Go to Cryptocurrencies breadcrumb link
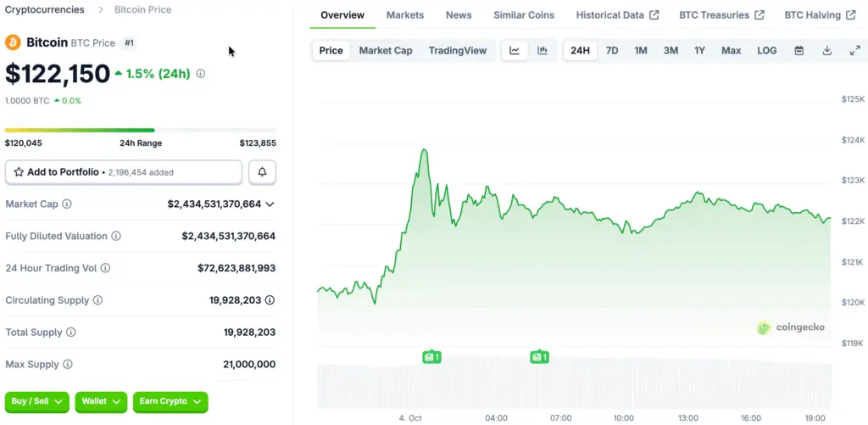The image size is (868, 425). point(45,10)
